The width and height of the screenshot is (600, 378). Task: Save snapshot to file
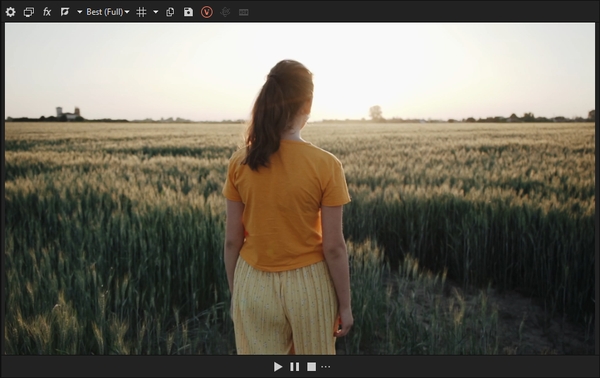188,12
